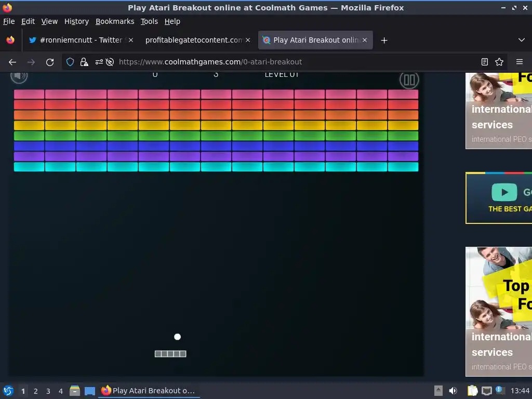The width and height of the screenshot is (532, 399).
Task: Open the system application menu launcher
Action: (x=8, y=391)
